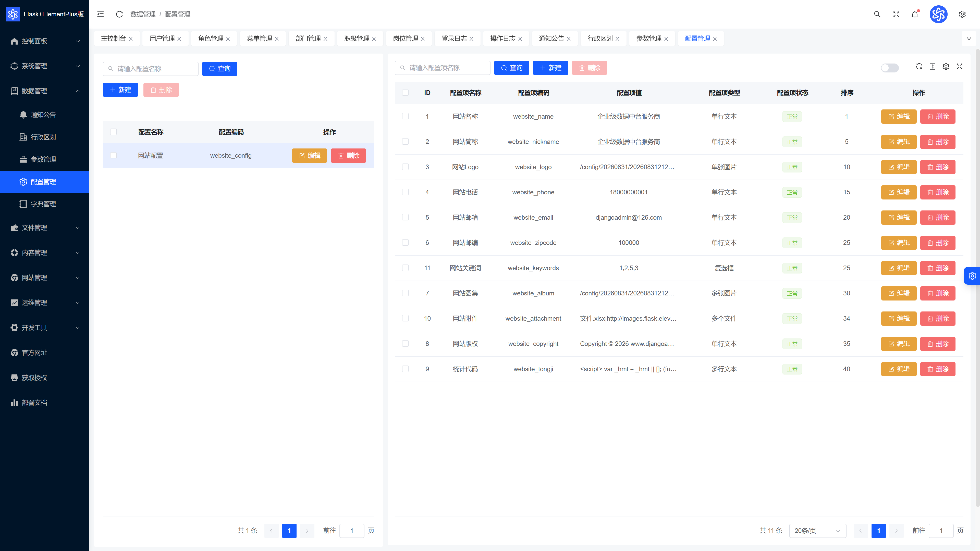
Task: Delete the 统计代码 config item
Action: 938,369
